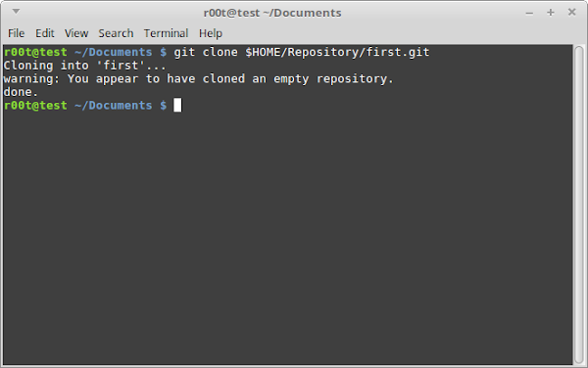
Task: Open the View menu
Action: [x=76, y=33]
